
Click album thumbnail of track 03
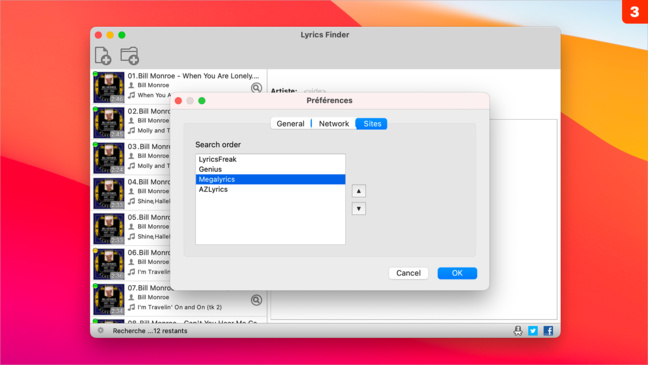[x=109, y=158]
